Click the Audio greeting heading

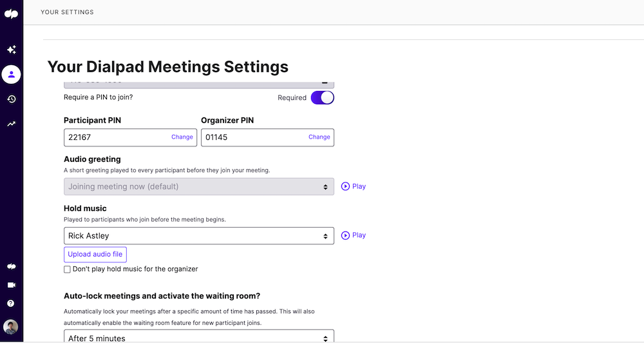click(x=92, y=159)
